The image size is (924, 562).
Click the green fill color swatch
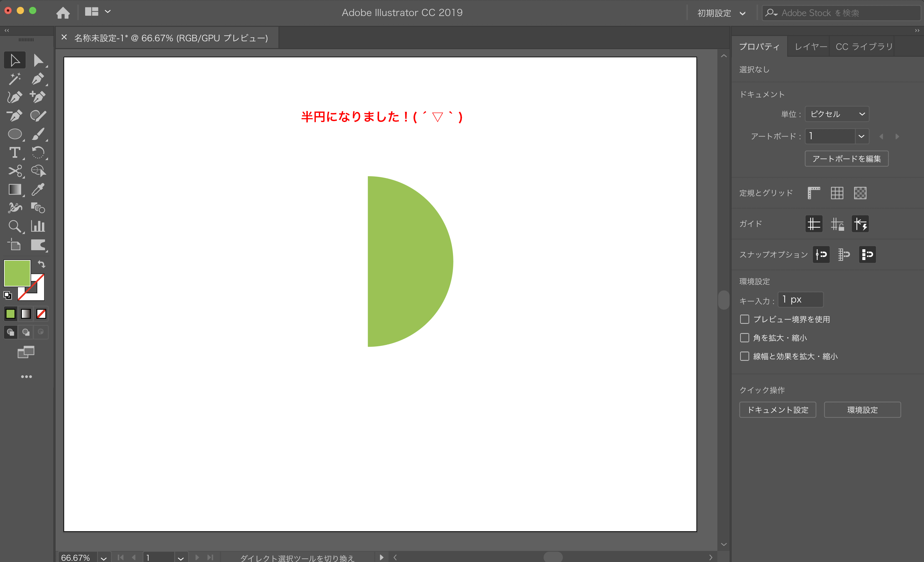tap(17, 272)
